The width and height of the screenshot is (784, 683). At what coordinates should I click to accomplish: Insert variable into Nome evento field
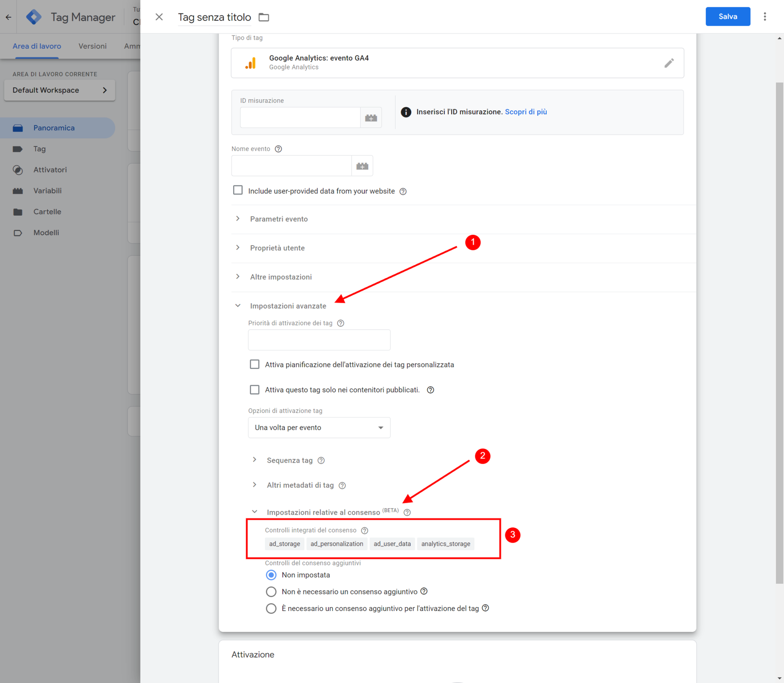[362, 166]
